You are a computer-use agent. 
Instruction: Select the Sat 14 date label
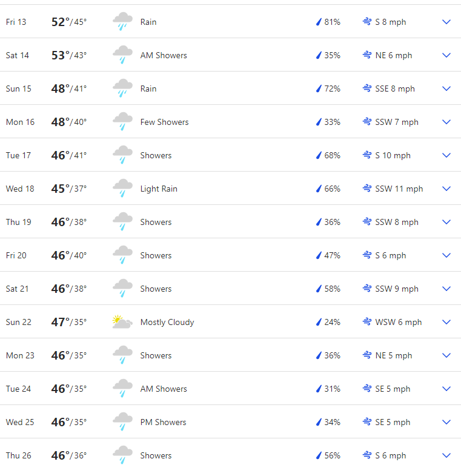[18, 55]
